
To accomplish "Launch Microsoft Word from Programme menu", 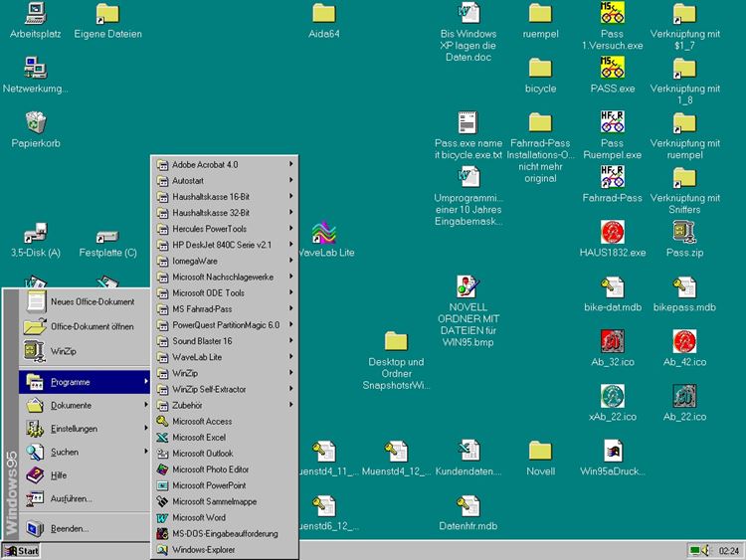I will point(225,517).
